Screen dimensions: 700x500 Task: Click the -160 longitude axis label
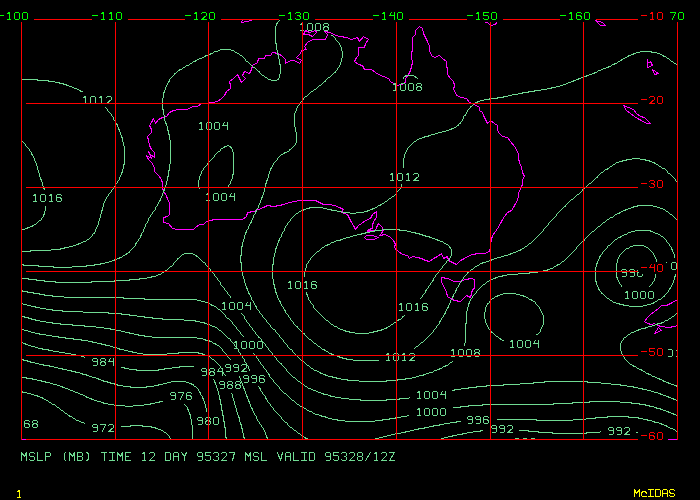578,16
